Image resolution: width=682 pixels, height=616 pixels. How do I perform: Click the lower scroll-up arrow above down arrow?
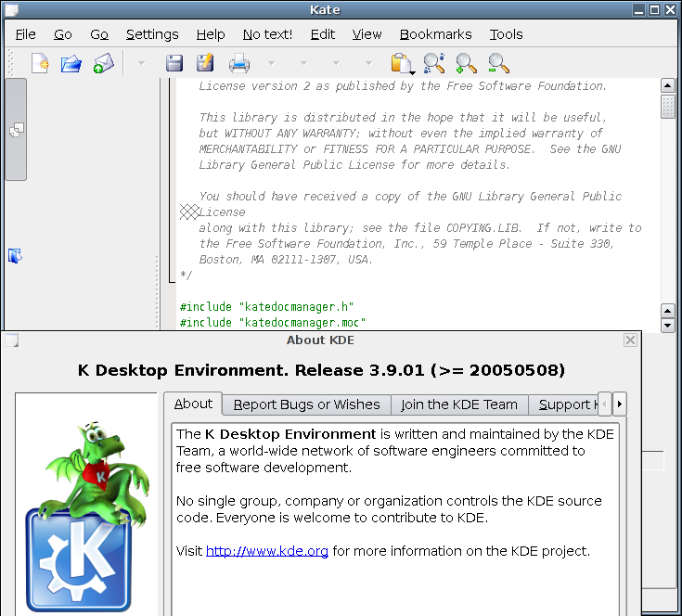[x=668, y=311]
